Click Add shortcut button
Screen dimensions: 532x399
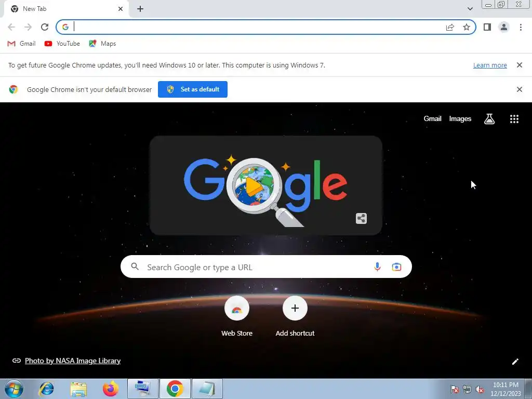(295, 316)
